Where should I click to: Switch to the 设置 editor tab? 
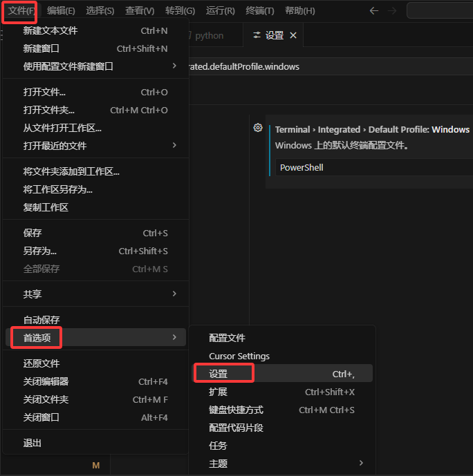click(273, 35)
